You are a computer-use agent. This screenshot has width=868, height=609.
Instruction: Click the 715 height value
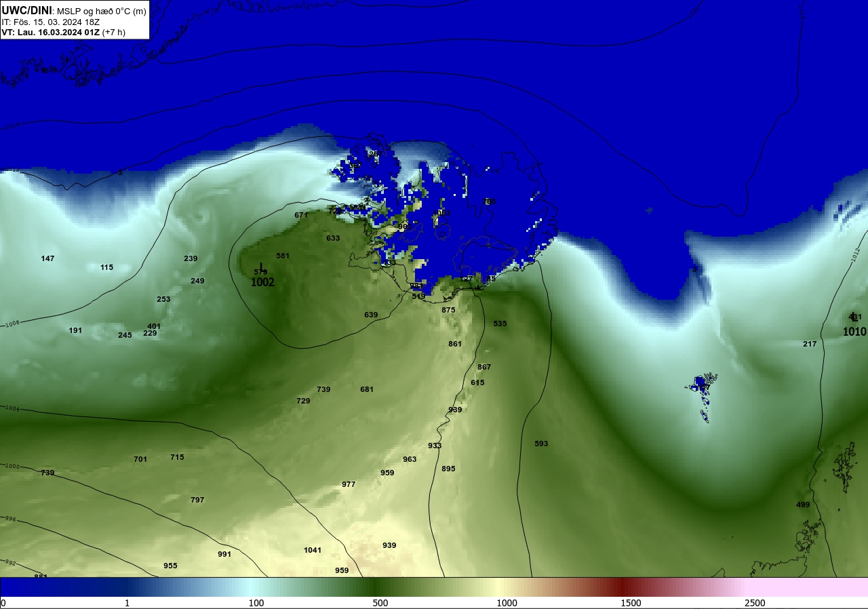point(177,457)
